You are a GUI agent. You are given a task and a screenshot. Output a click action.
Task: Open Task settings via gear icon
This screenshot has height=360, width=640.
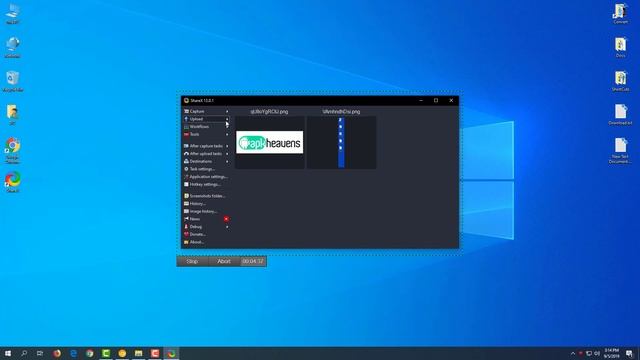(x=186, y=169)
